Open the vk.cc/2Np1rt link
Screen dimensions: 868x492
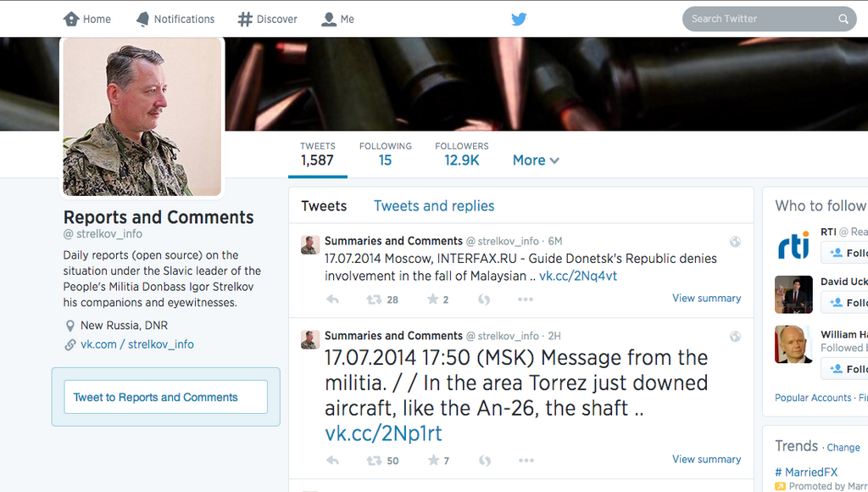pos(383,433)
